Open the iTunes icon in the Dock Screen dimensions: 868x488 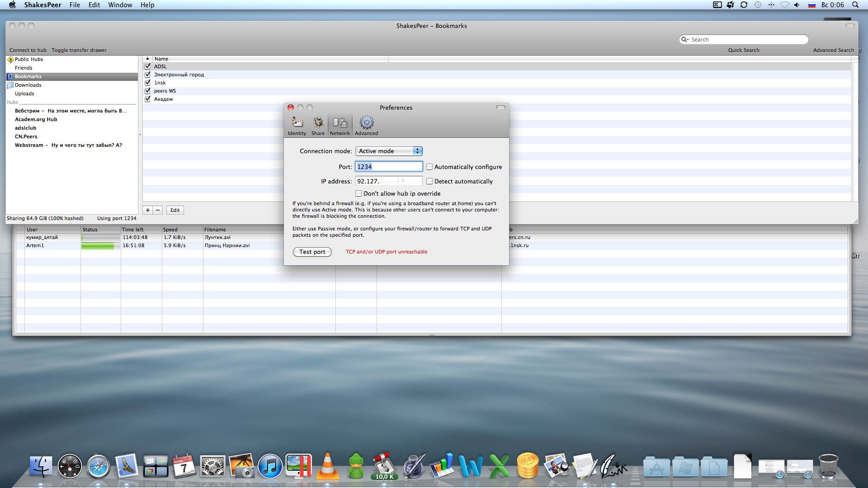(x=270, y=467)
